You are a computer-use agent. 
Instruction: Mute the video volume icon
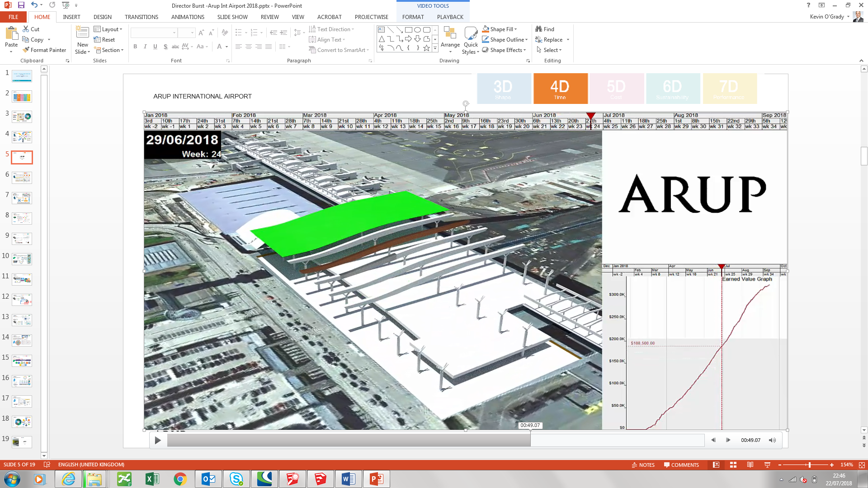(772, 440)
